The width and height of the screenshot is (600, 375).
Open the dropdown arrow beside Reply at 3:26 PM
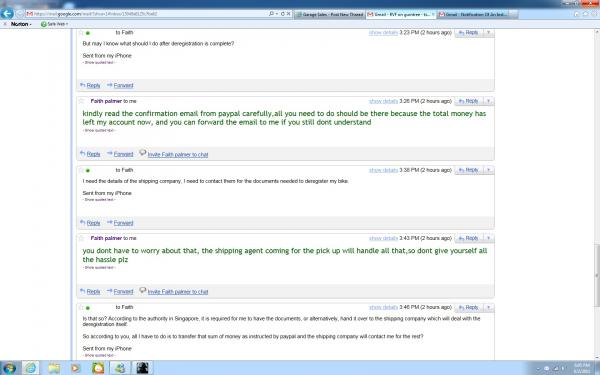488,101
